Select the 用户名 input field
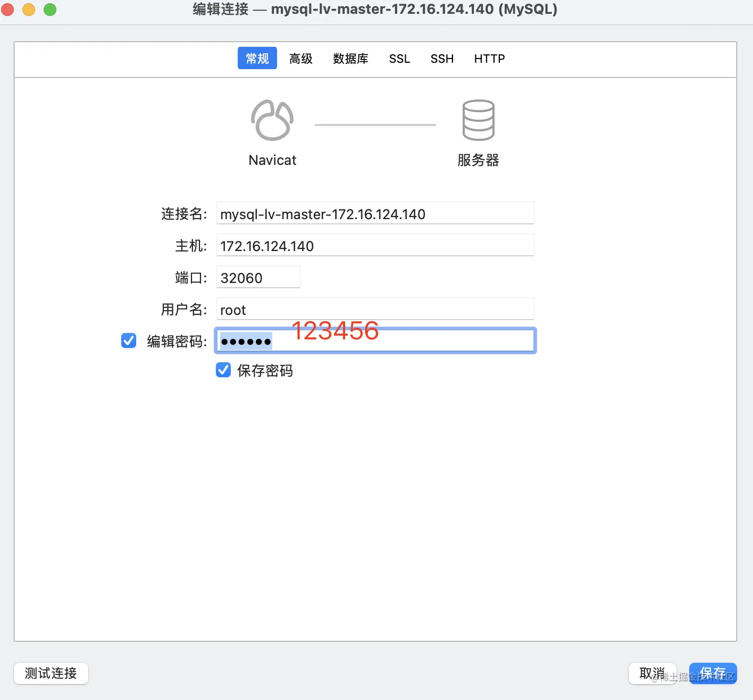This screenshot has height=700, width=753. pos(375,309)
